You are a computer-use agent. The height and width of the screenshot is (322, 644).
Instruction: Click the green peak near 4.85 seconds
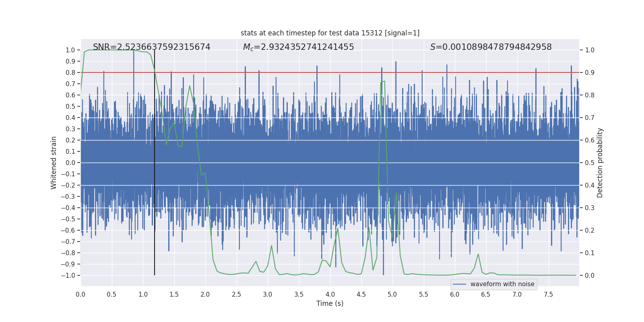[x=383, y=82]
